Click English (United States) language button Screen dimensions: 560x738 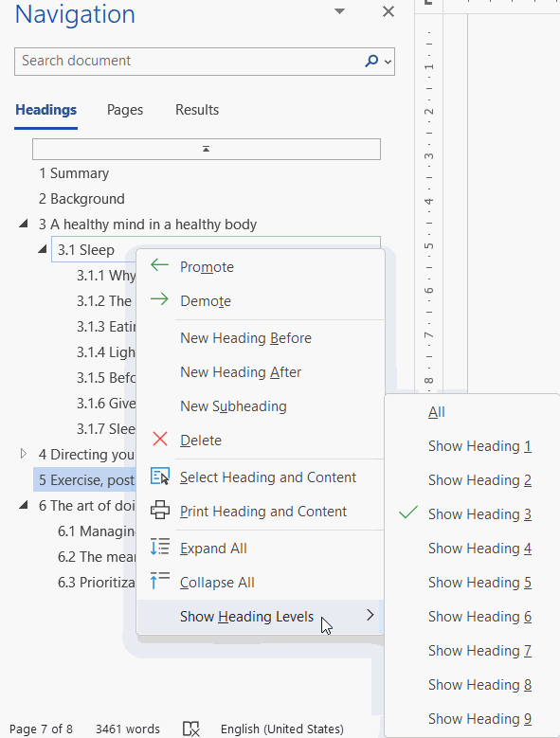[x=281, y=729]
